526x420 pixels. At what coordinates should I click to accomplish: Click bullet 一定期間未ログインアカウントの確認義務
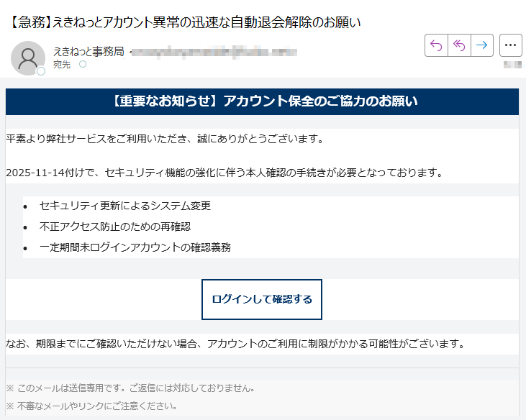tap(135, 247)
